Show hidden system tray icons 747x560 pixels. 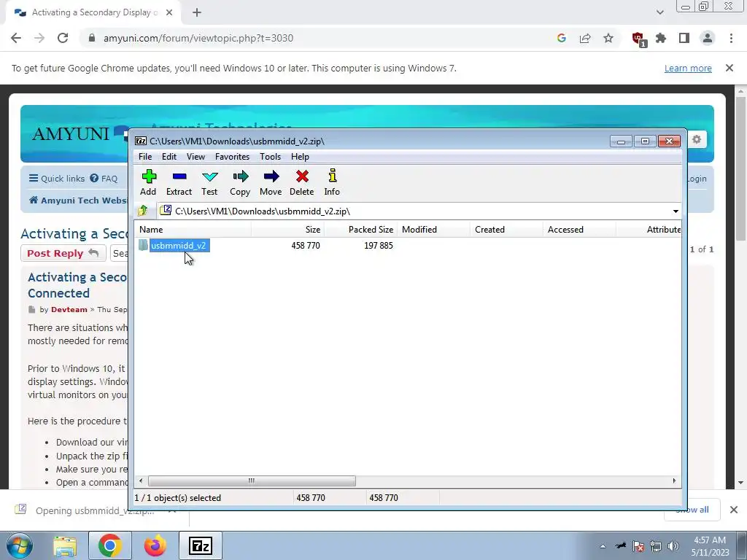click(603, 546)
